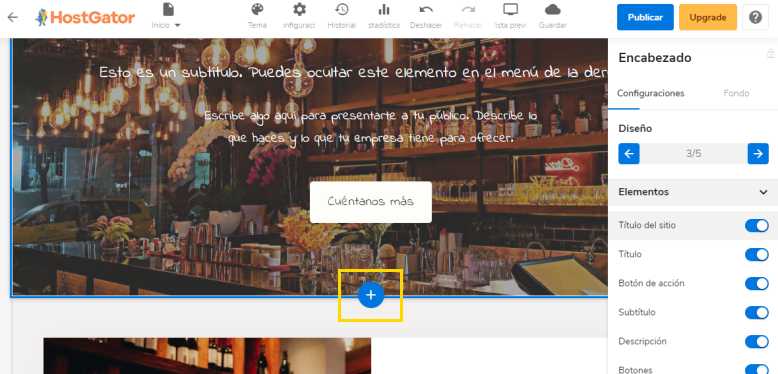The width and height of the screenshot is (778, 374).
Task: Click the blue plus add-section button
Action: (x=371, y=295)
